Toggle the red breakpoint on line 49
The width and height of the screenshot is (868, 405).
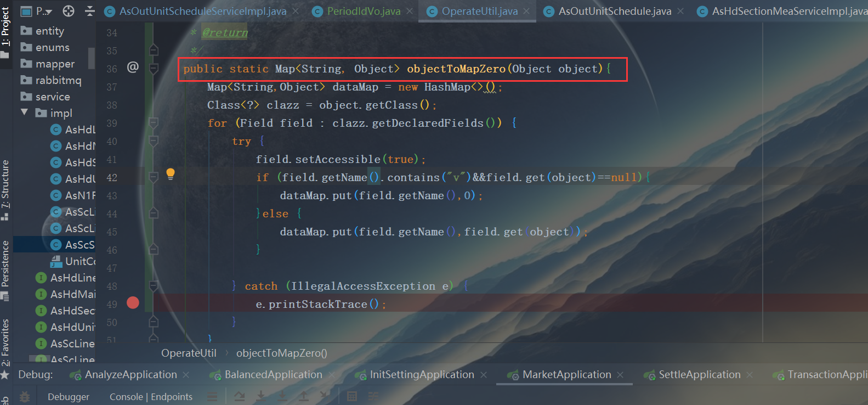[x=133, y=302]
